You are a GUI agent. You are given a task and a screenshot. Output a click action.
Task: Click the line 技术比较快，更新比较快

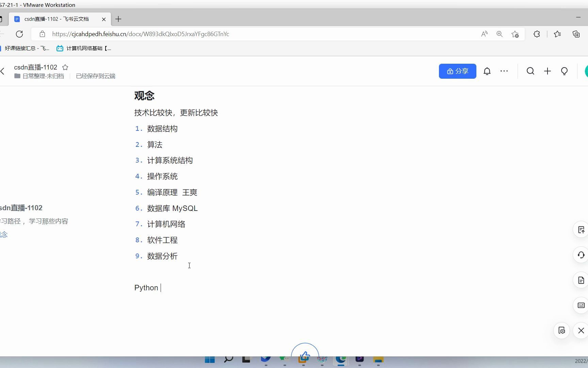[176, 113]
